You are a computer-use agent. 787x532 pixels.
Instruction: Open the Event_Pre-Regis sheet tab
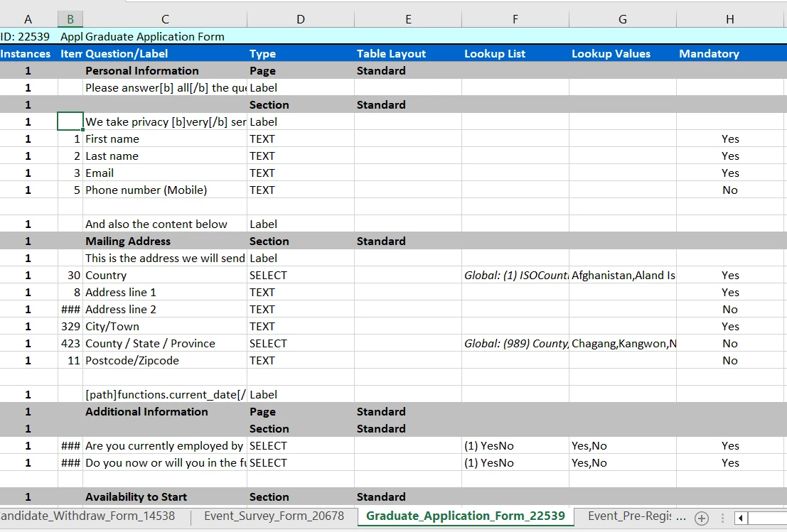pos(630,516)
